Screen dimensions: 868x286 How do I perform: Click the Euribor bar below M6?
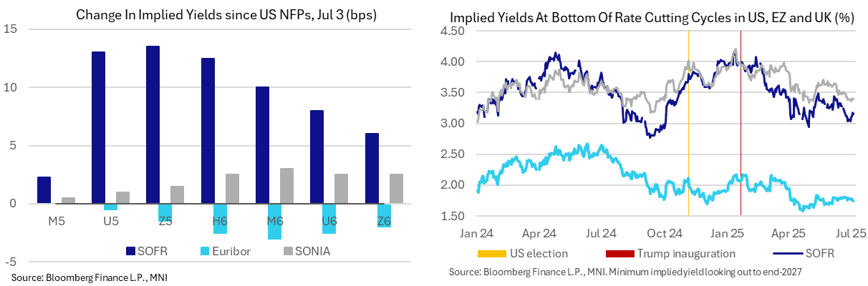point(274,221)
